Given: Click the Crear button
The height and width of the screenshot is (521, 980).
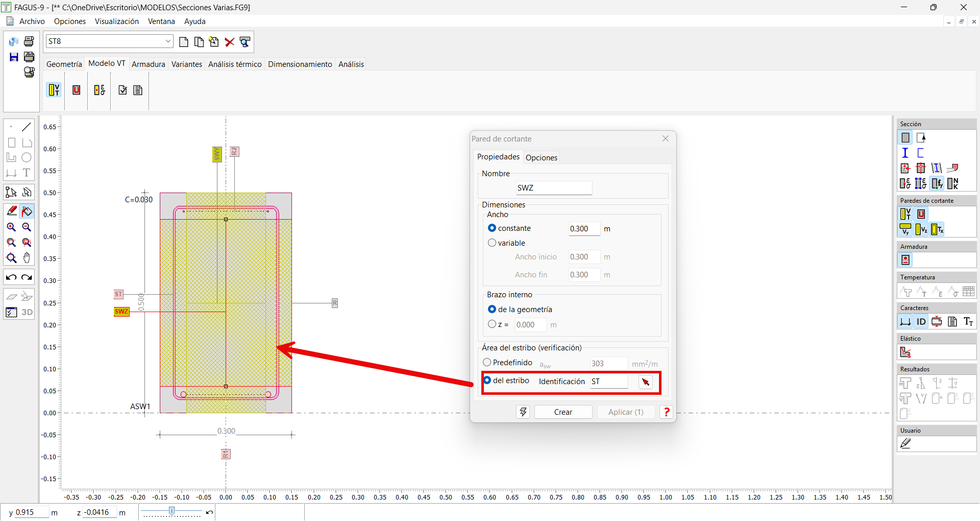Looking at the screenshot, I should (563, 412).
